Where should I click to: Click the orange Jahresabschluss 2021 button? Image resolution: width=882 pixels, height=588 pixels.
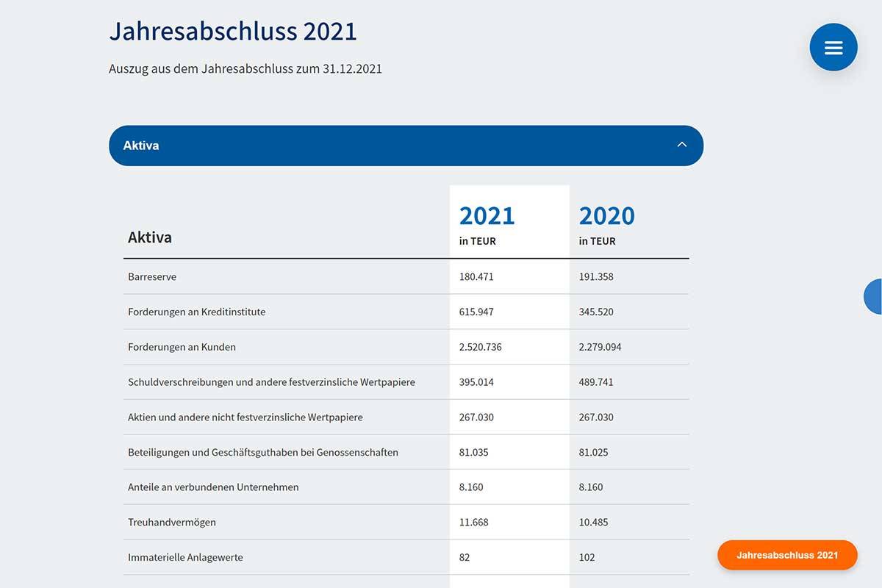tap(787, 555)
